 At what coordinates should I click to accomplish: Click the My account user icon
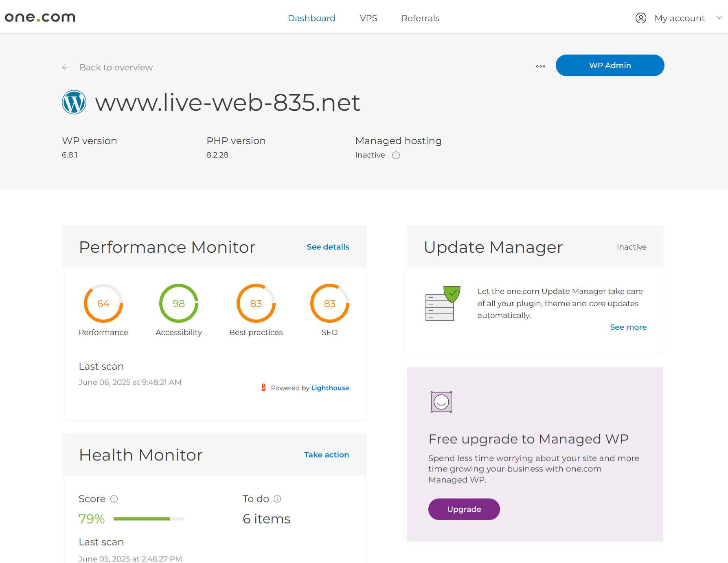641,18
